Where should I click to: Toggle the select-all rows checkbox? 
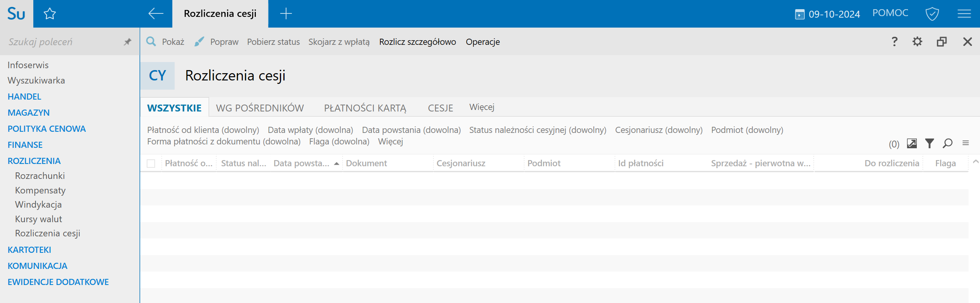(151, 164)
